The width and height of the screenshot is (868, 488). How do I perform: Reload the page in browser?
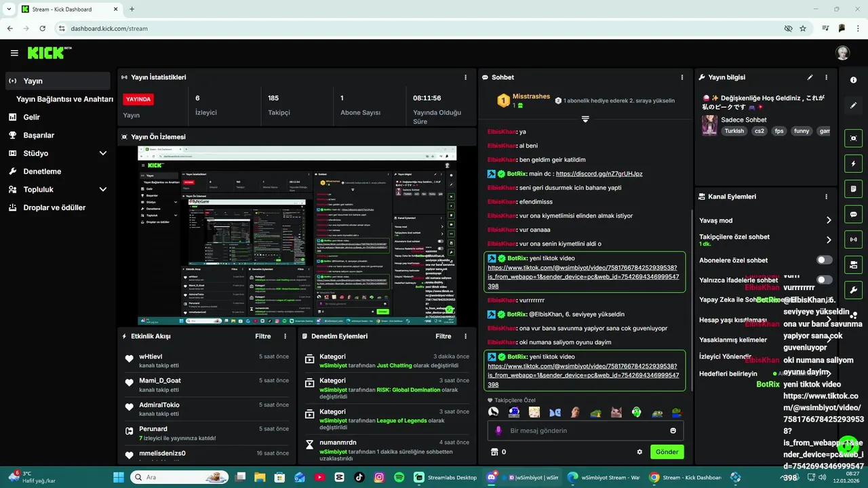(x=43, y=28)
